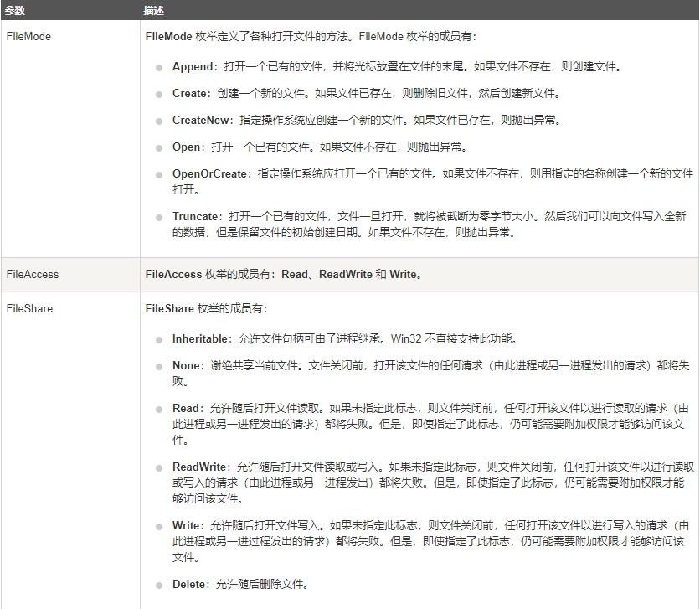Select the 参数 column header
The height and width of the screenshot is (609, 700).
[x=14, y=10]
